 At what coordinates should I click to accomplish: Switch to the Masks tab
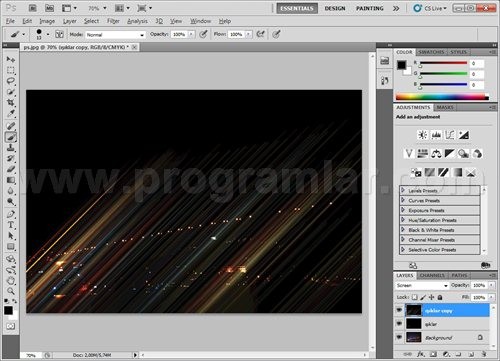445,107
